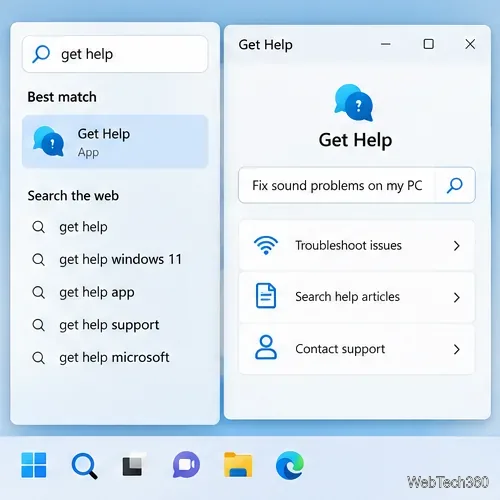Close the Get Help window
The height and width of the screenshot is (500, 500).
click(470, 44)
